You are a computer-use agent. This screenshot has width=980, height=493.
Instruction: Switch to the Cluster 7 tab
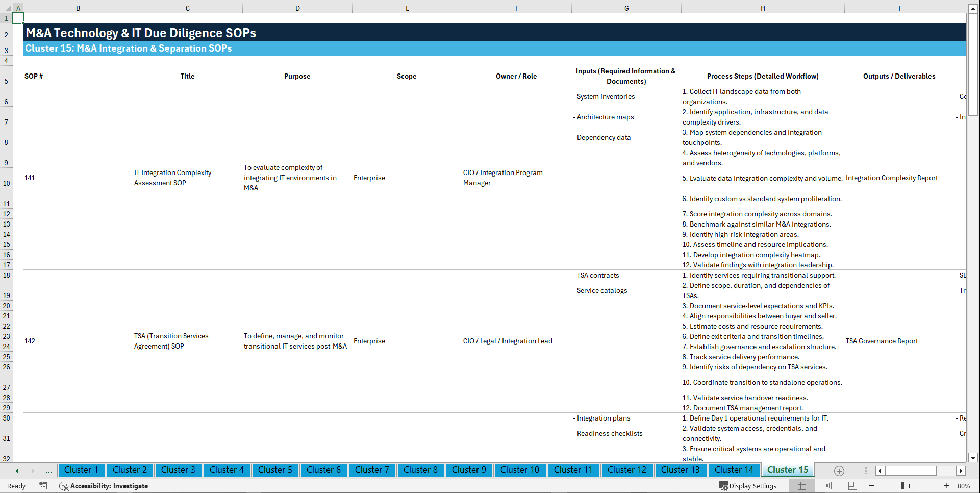372,470
